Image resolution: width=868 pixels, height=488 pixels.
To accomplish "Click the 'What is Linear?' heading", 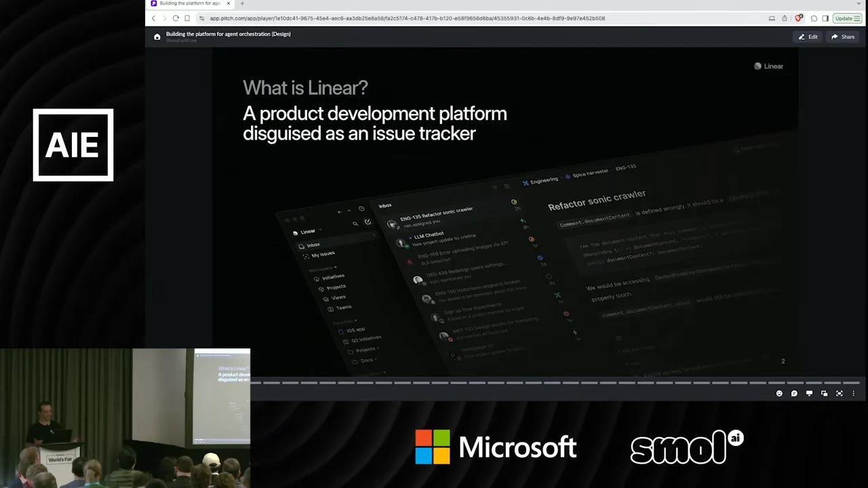I will [305, 87].
